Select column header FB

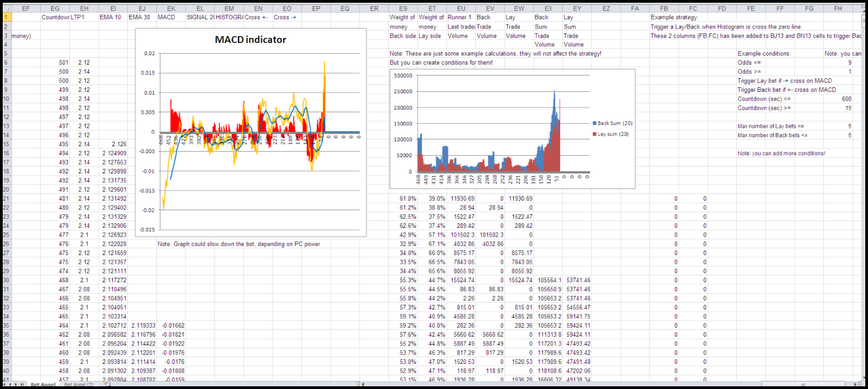[x=663, y=8]
